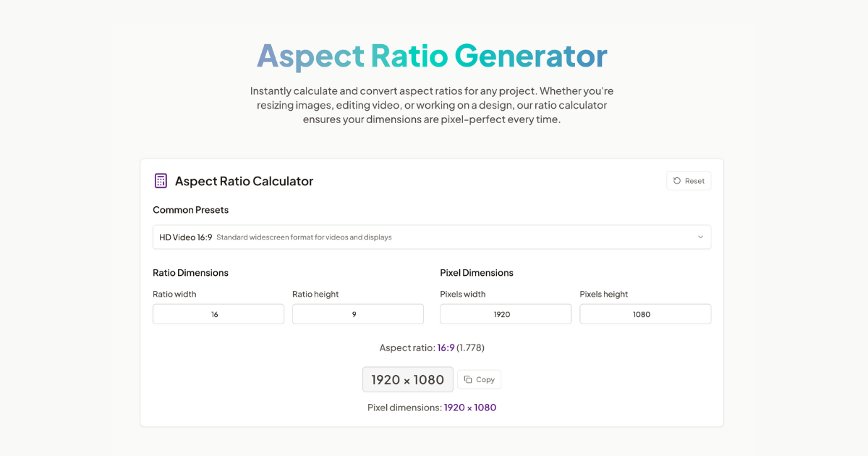Select the Pixels height input showing 1080
868x456 pixels.
pos(644,314)
